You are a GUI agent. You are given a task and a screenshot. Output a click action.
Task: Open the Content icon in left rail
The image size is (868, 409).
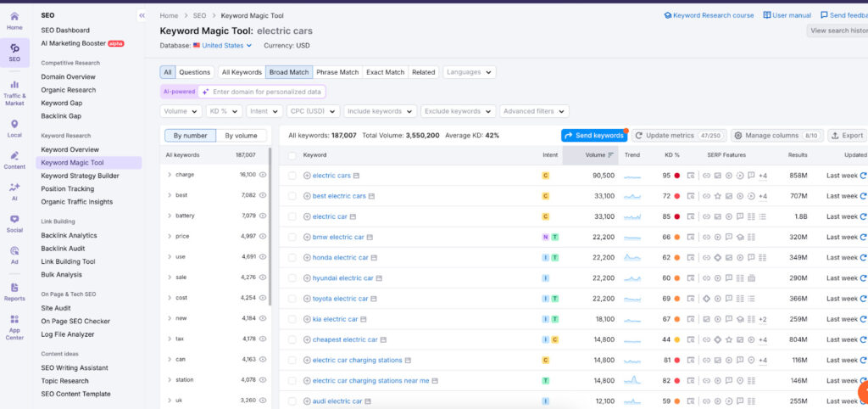pos(14,160)
